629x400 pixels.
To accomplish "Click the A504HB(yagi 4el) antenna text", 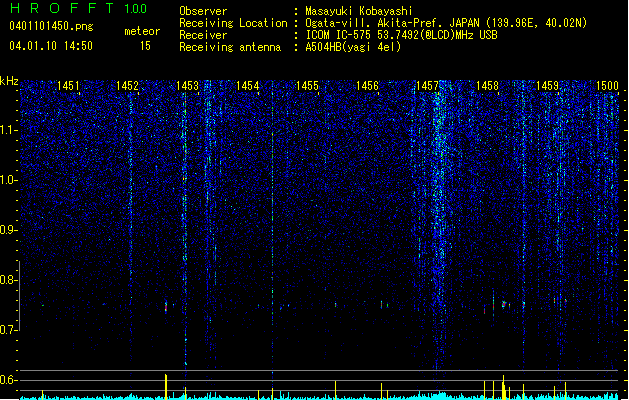I will [x=353, y=47].
